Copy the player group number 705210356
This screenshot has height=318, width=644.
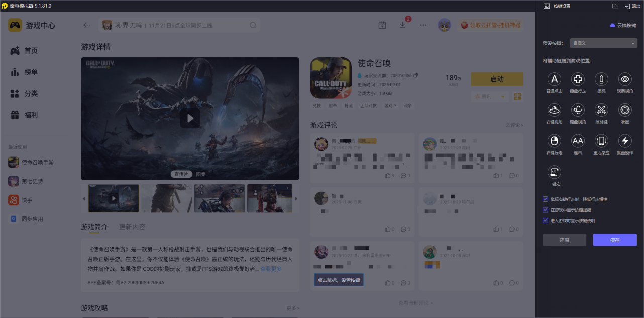[416, 76]
